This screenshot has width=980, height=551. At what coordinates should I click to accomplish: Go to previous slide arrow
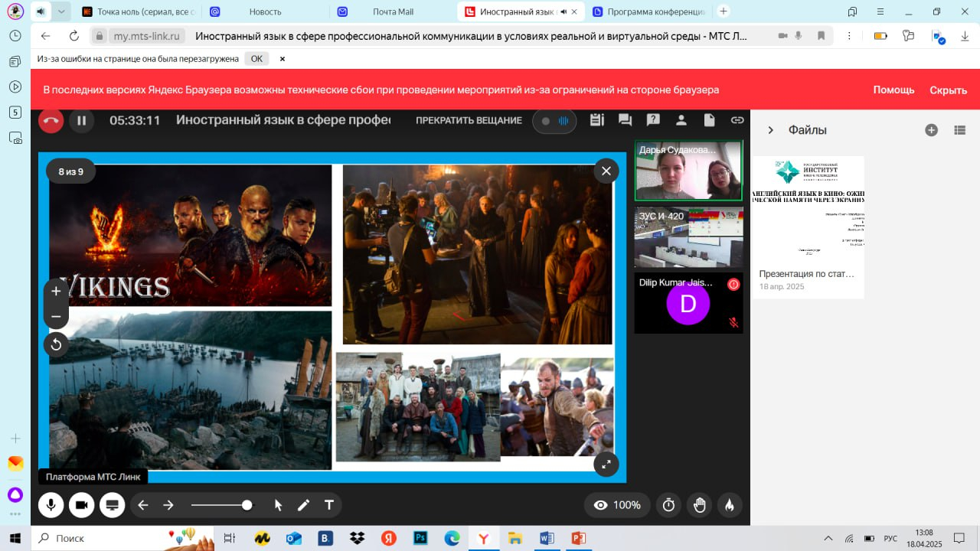click(x=143, y=505)
